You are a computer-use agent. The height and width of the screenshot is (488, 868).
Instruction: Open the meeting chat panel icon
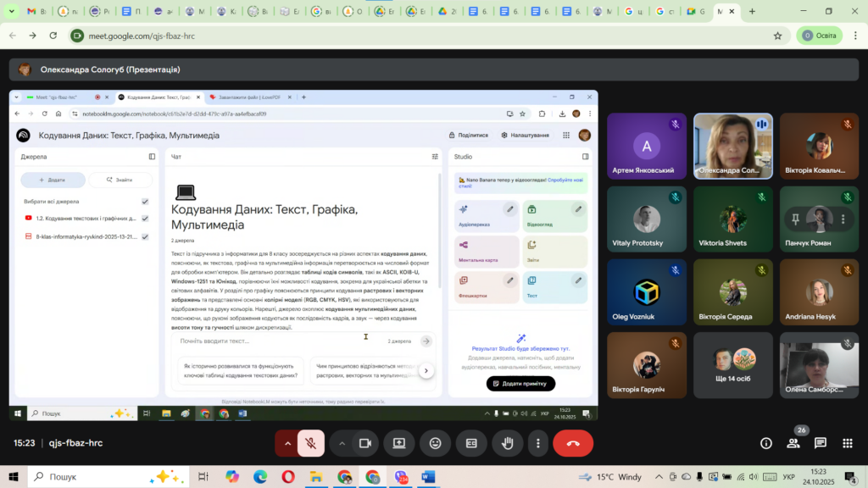[821, 443]
